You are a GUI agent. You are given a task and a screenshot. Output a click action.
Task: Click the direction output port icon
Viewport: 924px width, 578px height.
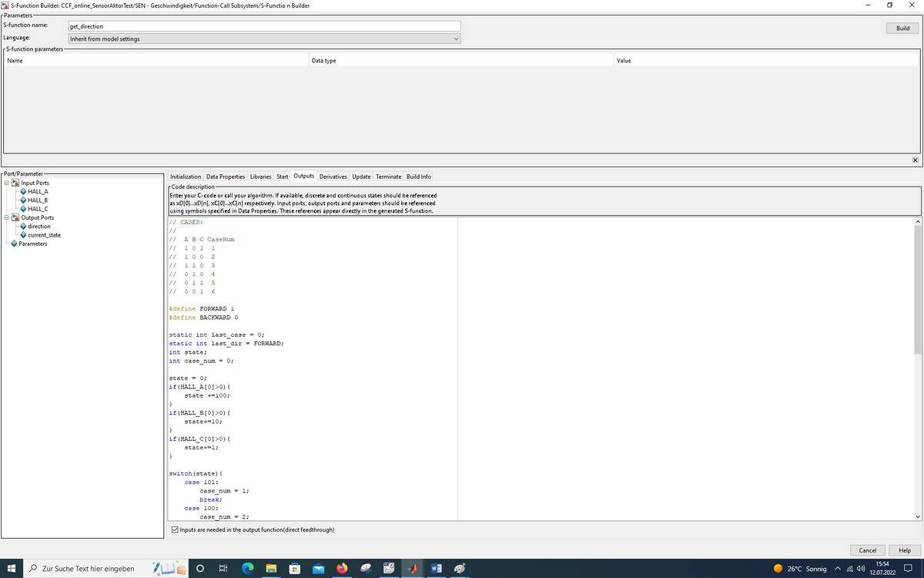[23, 227]
